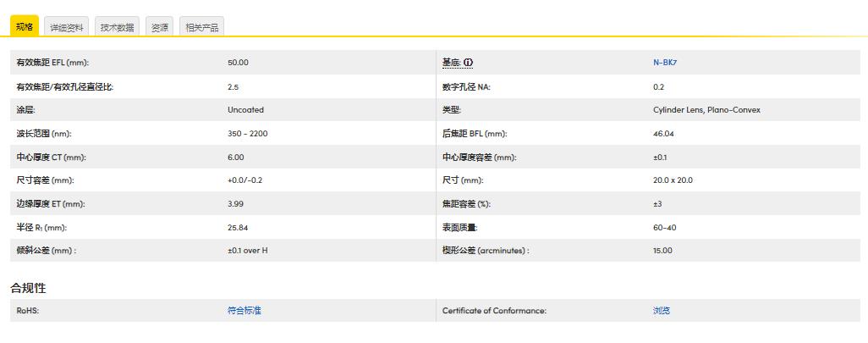Image resolution: width=868 pixels, height=343 pixels.
Task: Select the radius R1 value 25.84
Action: 238,227
